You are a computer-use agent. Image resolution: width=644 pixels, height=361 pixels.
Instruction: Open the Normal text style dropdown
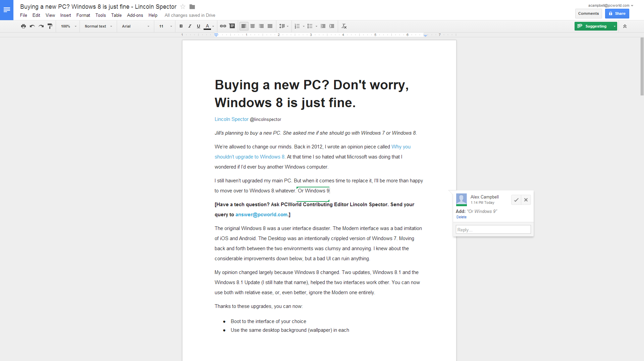[98, 26]
